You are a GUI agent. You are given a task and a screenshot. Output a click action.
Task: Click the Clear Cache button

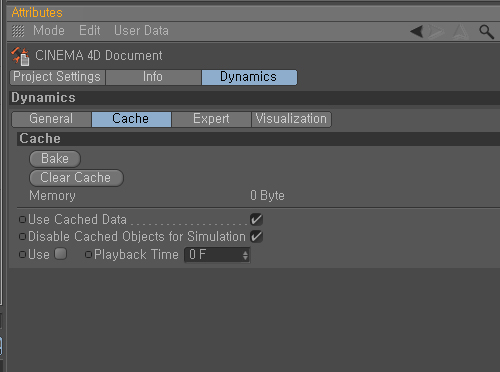(x=76, y=178)
